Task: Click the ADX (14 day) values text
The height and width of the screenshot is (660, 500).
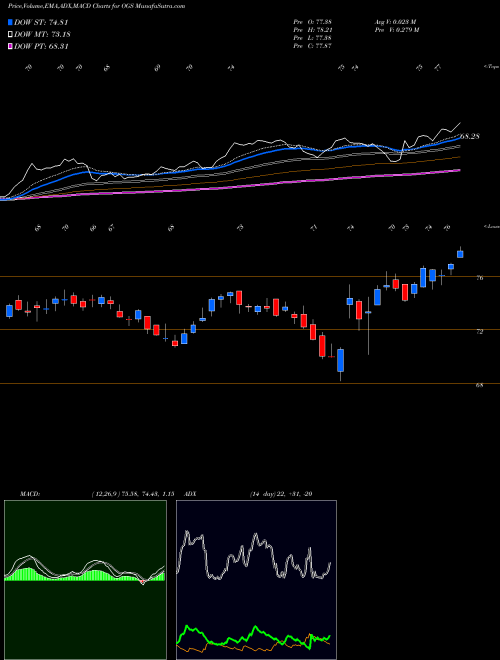Action: pos(281,494)
